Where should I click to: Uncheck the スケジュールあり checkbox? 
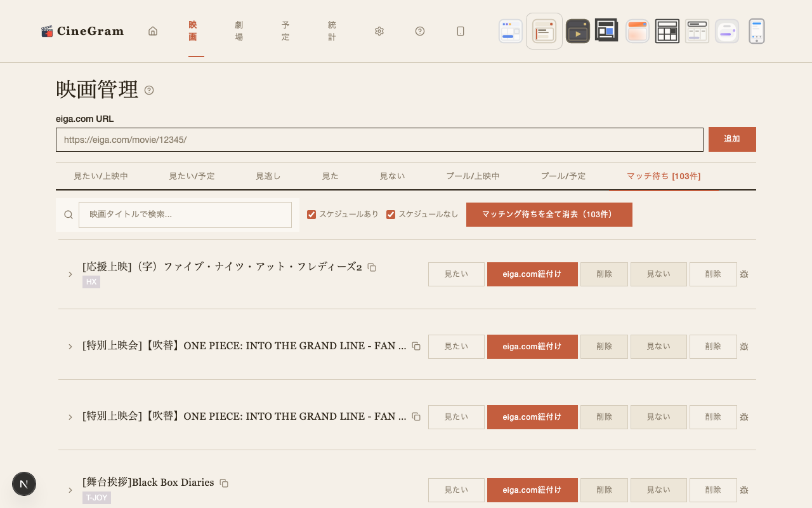311,215
